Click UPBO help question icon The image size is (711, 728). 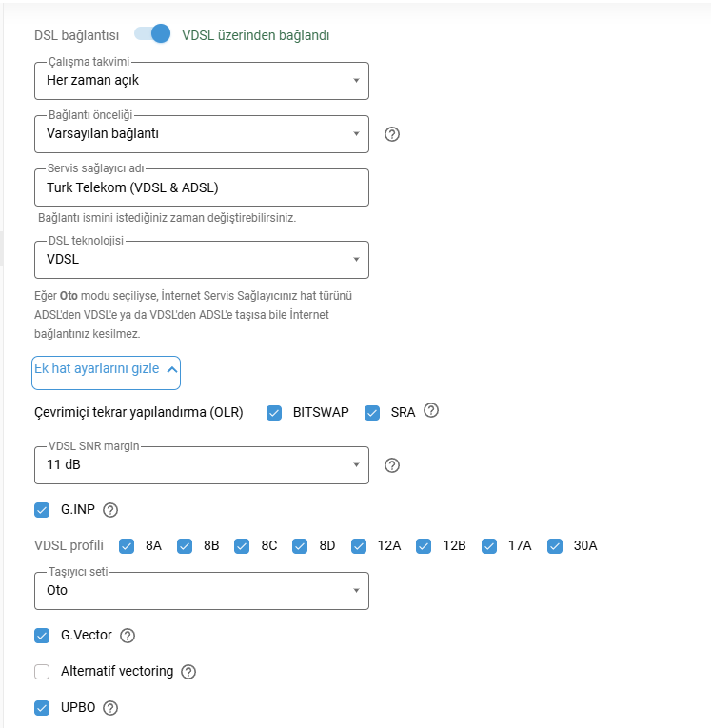pos(110,708)
